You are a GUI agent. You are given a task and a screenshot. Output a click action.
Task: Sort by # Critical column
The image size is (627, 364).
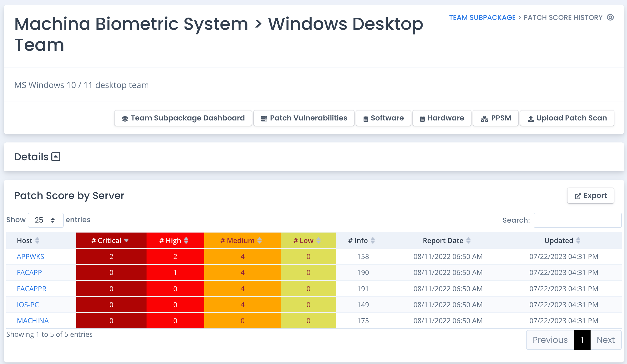point(111,240)
